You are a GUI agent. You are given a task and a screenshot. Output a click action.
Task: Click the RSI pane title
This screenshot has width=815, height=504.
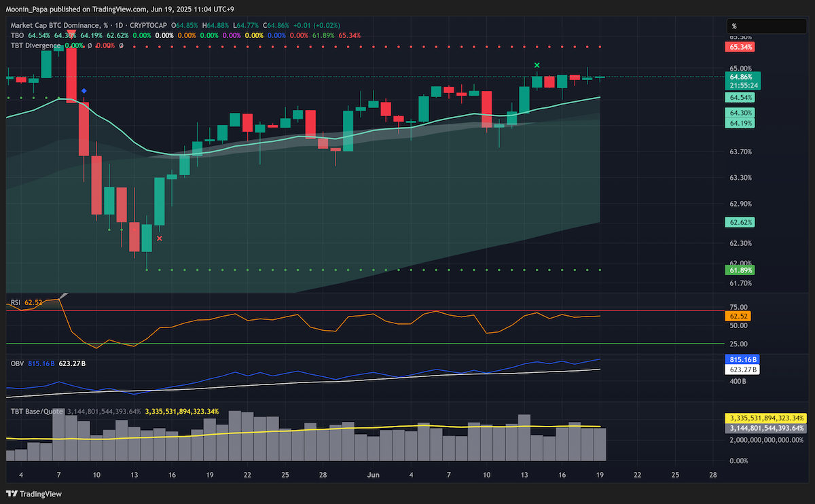(15, 302)
